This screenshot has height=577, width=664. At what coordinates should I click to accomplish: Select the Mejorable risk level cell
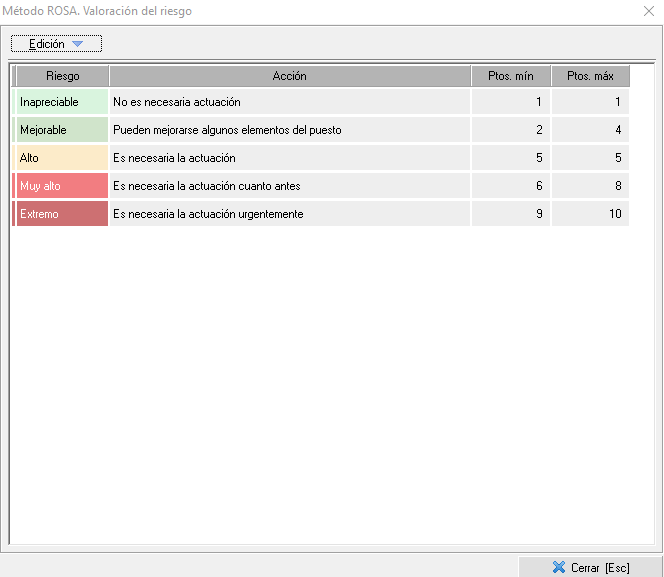point(62,130)
